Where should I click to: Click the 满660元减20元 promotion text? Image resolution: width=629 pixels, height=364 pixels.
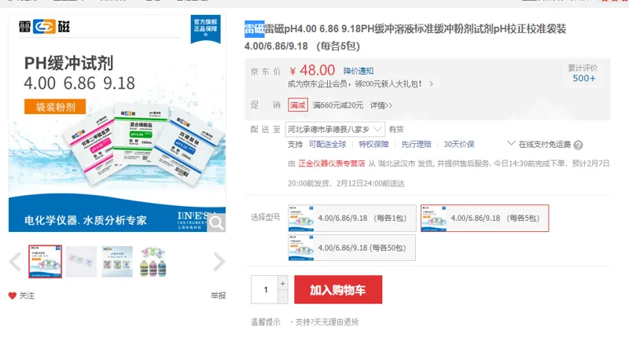coord(338,105)
